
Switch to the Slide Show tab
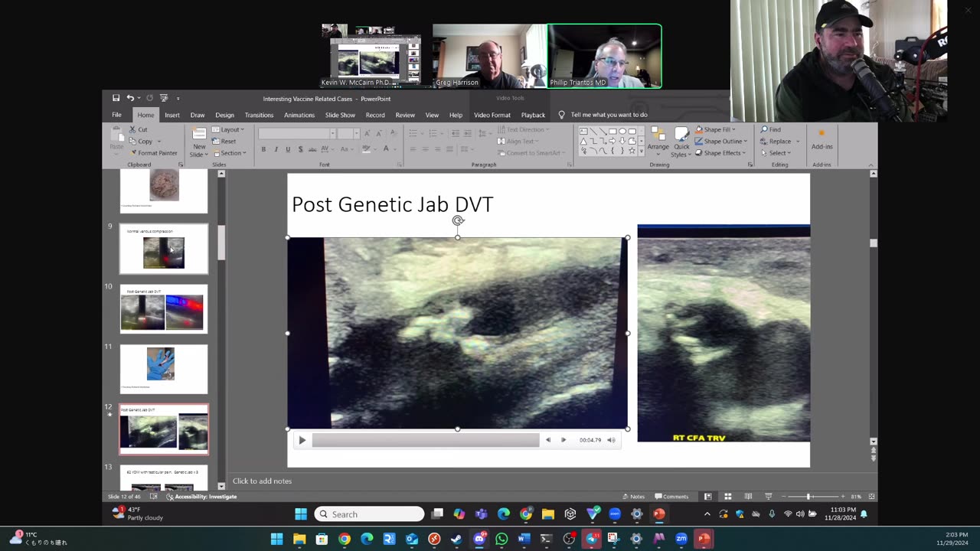(x=340, y=115)
